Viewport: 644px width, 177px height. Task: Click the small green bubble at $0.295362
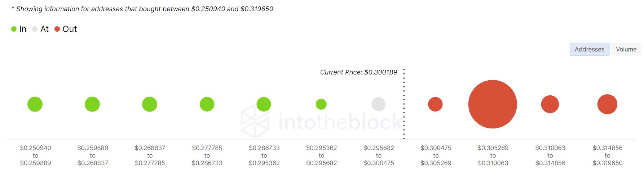click(x=321, y=104)
